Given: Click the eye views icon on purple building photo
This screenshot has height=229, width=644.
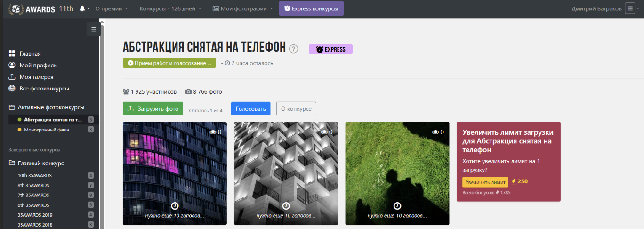Looking at the screenshot, I should tap(213, 132).
